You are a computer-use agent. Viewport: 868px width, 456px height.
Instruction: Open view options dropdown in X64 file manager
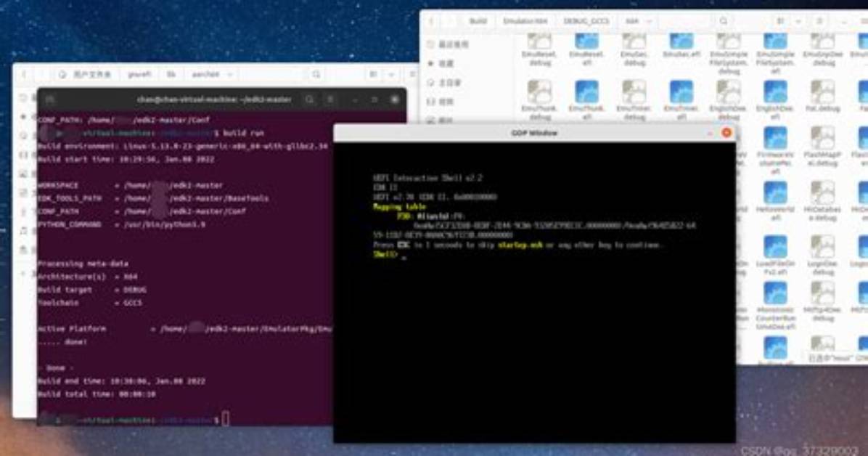point(798,21)
